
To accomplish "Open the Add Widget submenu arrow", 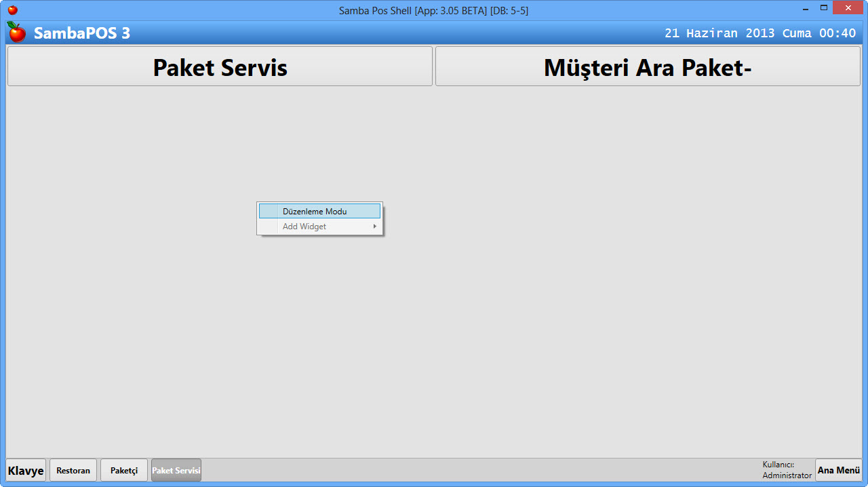I will point(374,227).
